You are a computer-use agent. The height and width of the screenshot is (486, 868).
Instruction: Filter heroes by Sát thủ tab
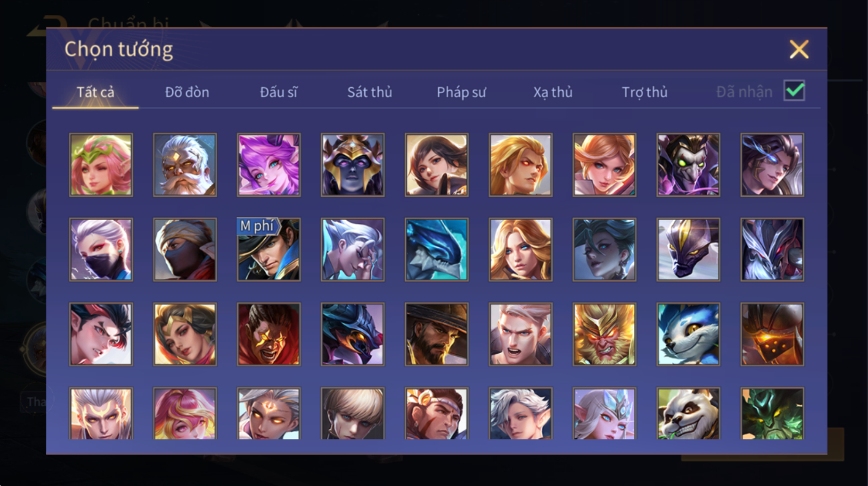pyautogui.click(x=370, y=92)
